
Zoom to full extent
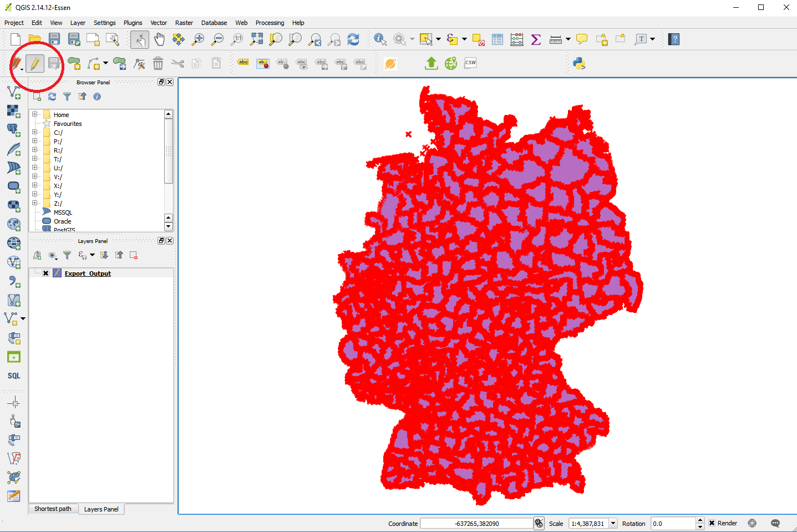coord(256,39)
